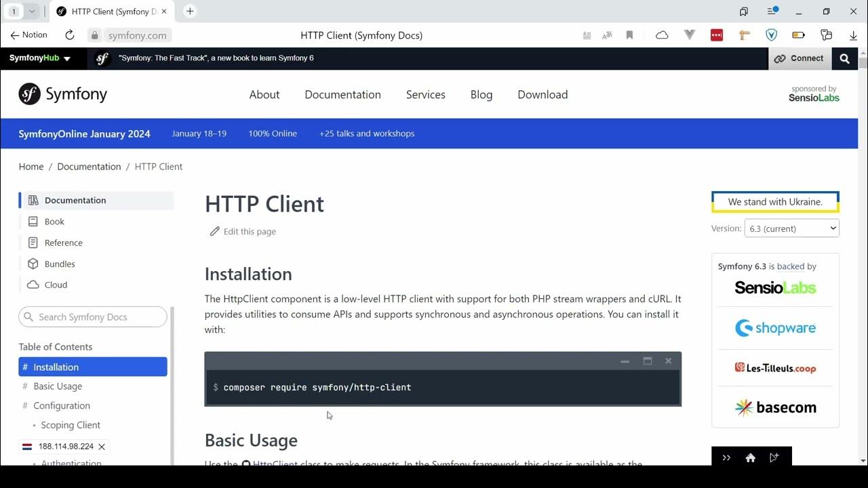Click the home icon at bottom right

[x=750, y=457]
